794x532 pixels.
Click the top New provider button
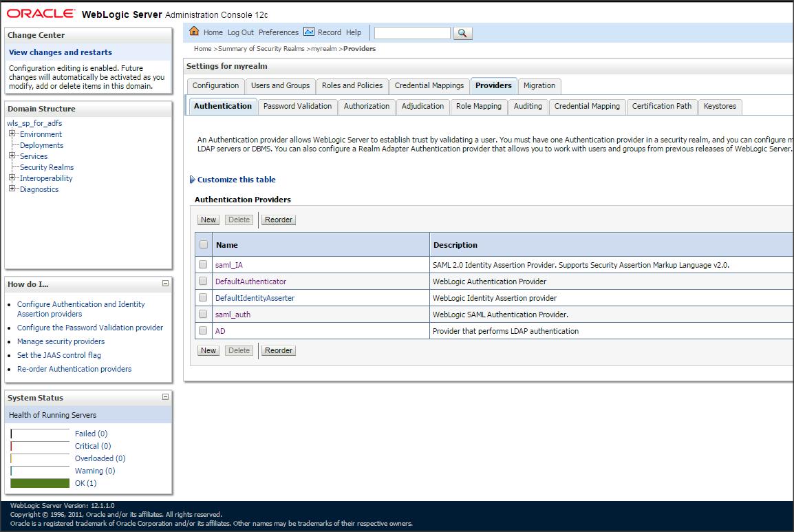click(208, 220)
